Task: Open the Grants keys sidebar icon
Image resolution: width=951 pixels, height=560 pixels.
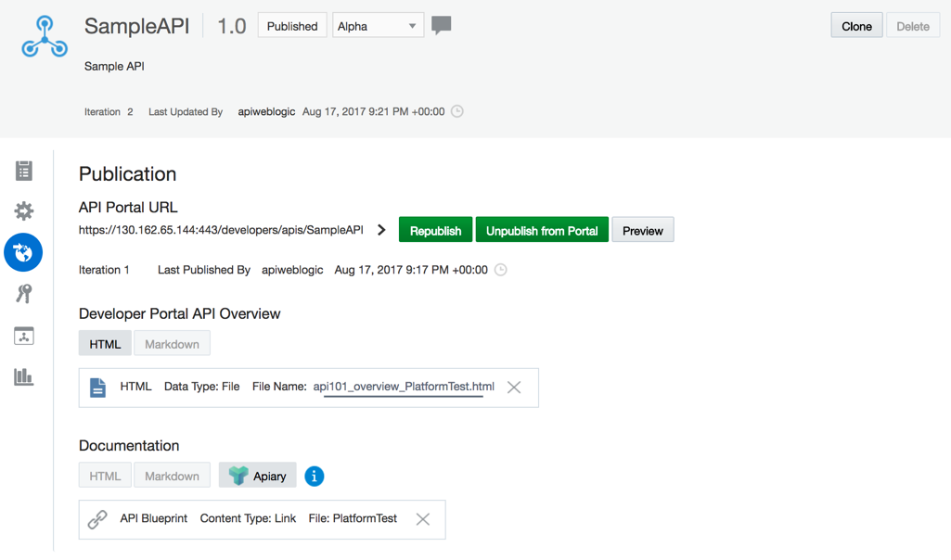Action: point(23,294)
